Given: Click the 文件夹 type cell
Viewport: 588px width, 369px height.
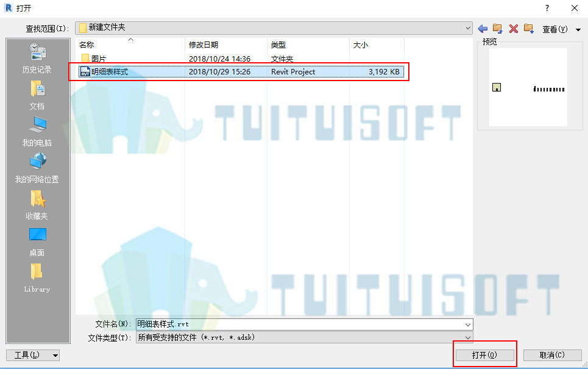Looking at the screenshot, I should [282, 59].
